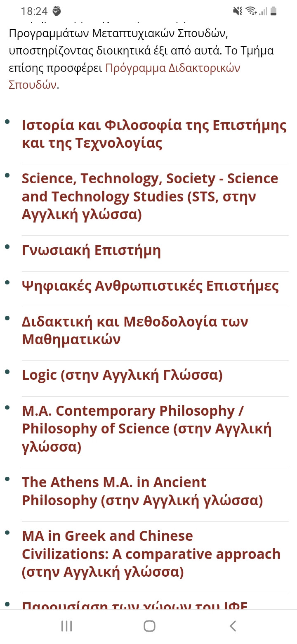
Task: Tap the notification icon beside the clock
Action: point(57,11)
